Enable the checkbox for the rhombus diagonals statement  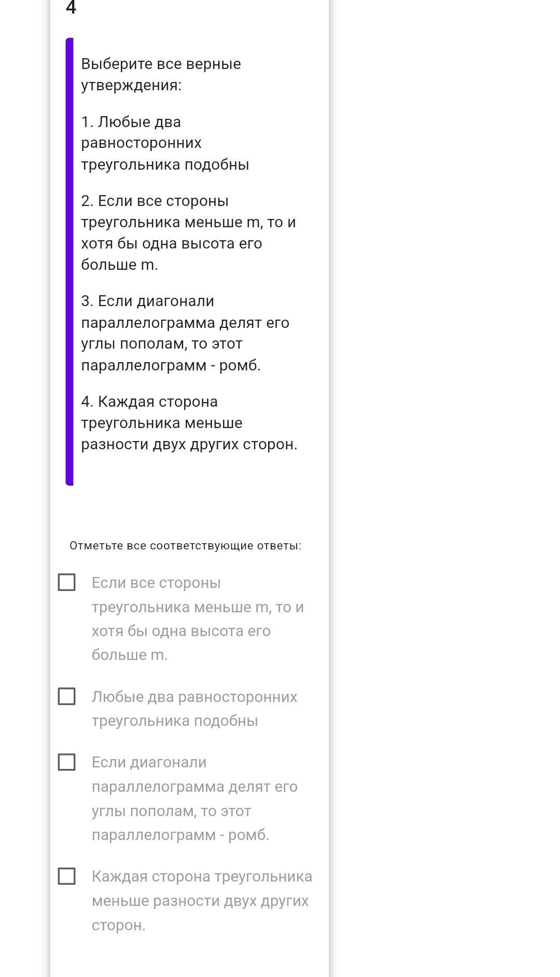point(66,762)
